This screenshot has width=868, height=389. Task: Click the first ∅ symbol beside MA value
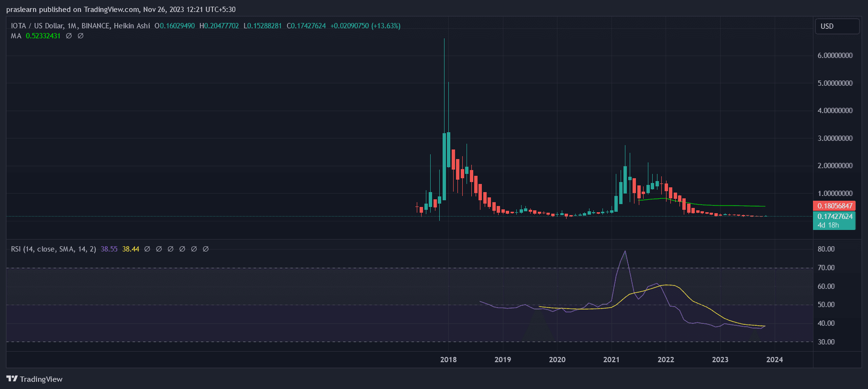tap(69, 36)
